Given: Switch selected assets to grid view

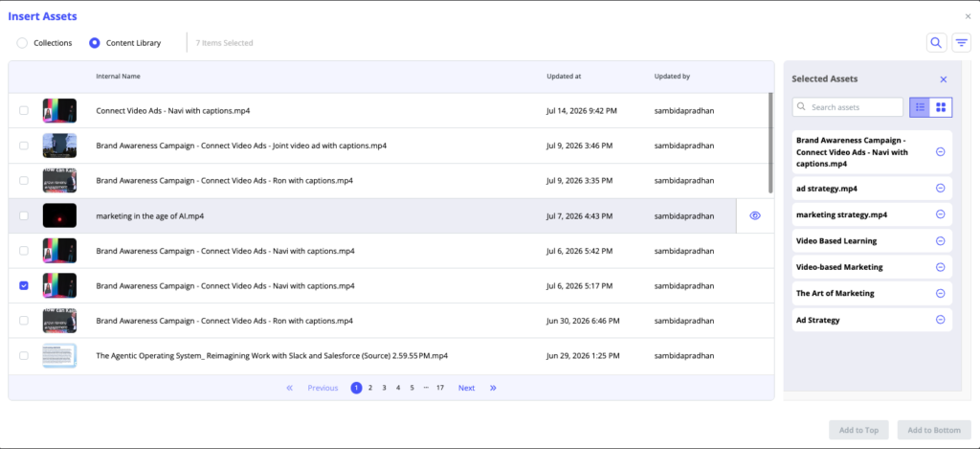Looking at the screenshot, I should click(x=941, y=107).
